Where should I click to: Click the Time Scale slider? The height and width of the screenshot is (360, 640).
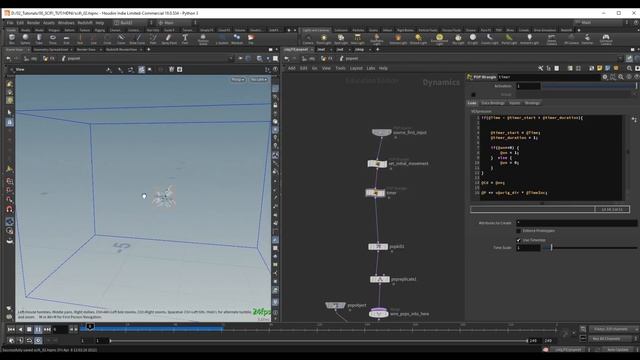point(590,247)
